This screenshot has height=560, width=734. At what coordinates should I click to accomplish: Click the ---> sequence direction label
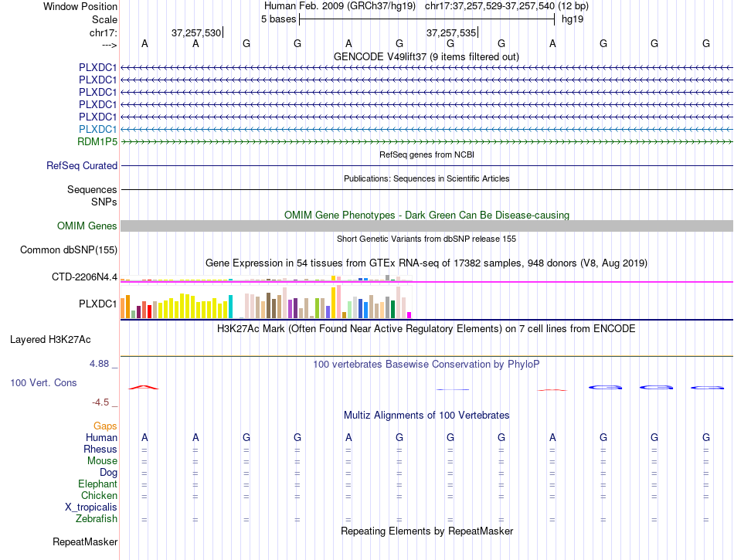click(109, 45)
